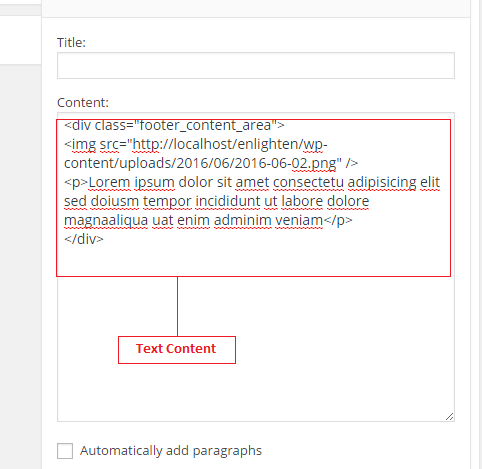This screenshot has width=482, height=469.
Task: Click the misspelled word consectetu
Action: 308,182
